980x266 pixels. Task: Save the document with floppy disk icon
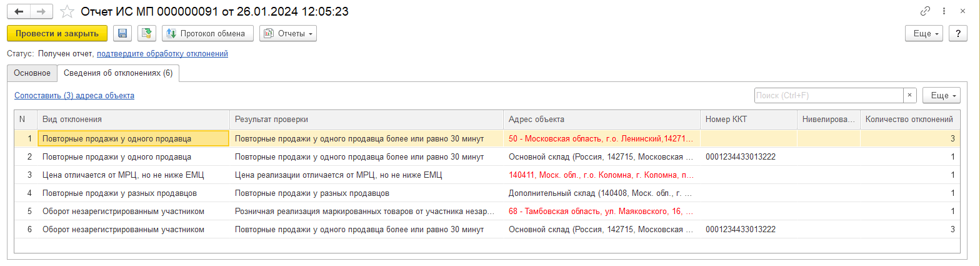[x=122, y=33]
